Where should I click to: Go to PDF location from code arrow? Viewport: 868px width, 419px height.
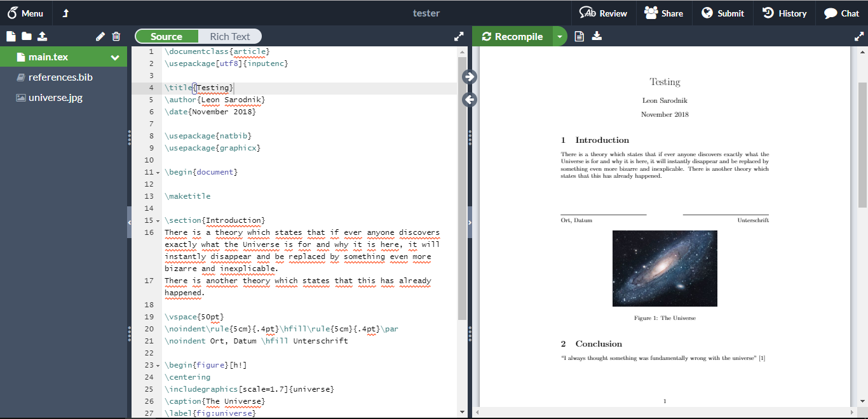pyautogui.click(x=470, y=77)
